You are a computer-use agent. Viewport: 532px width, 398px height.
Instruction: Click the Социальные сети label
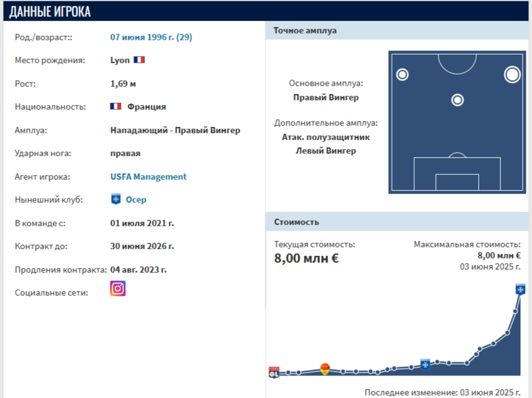[51, 293]
